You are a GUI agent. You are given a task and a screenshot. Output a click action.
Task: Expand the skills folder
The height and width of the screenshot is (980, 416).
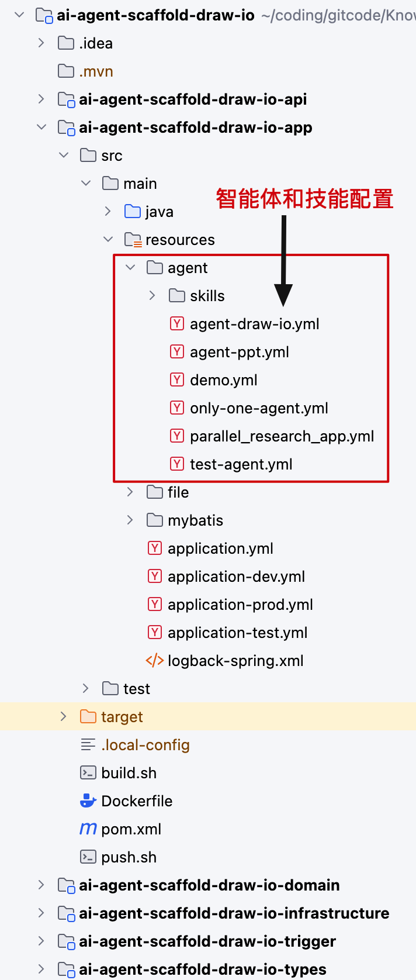152,296
